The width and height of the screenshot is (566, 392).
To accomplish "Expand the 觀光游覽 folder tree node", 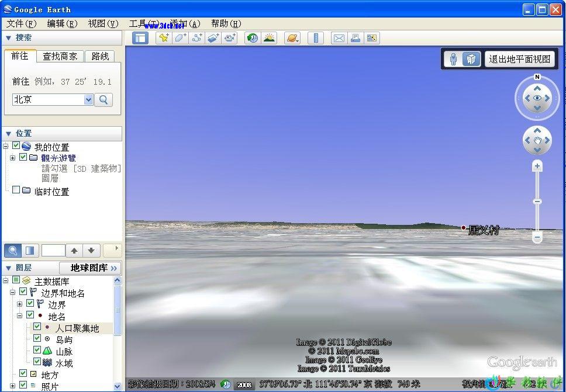I will coord(12,158).
